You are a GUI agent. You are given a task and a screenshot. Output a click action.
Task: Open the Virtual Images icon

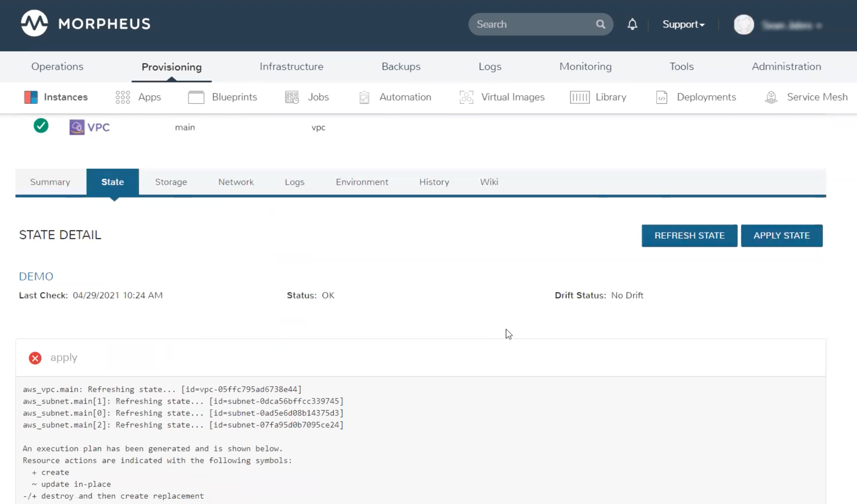click(x=466, y=97)
